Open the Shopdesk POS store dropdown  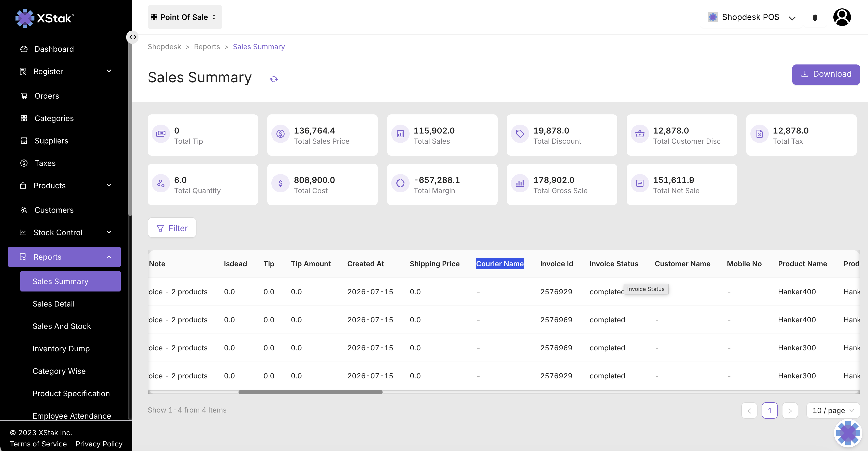pos(751,17)
